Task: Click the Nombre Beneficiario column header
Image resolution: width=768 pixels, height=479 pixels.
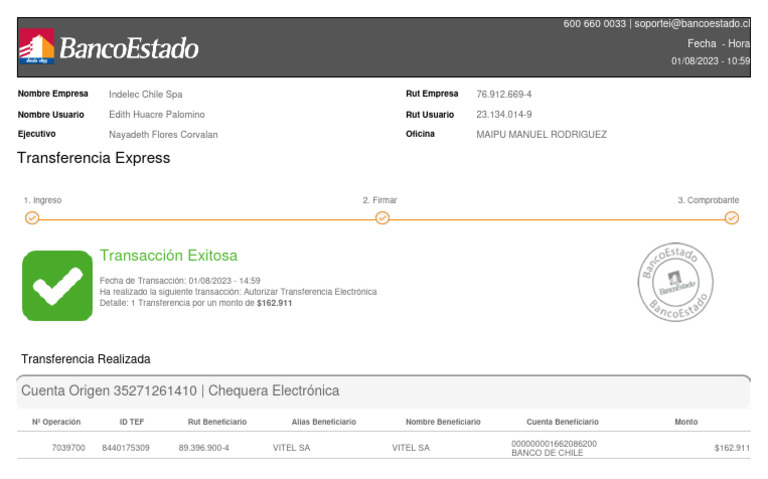Action: point(443,422)
